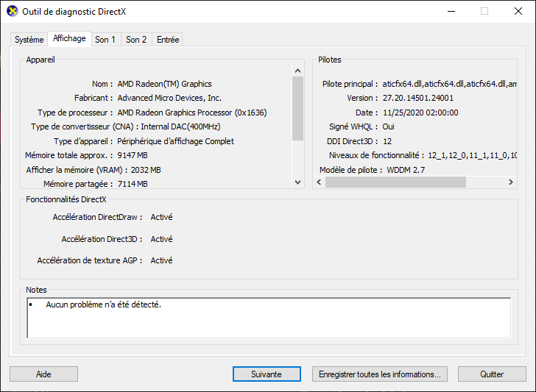The width and height of the screenshot is (536, 392).
Task: Click the Aide button
Action: (x=43, y=374)
